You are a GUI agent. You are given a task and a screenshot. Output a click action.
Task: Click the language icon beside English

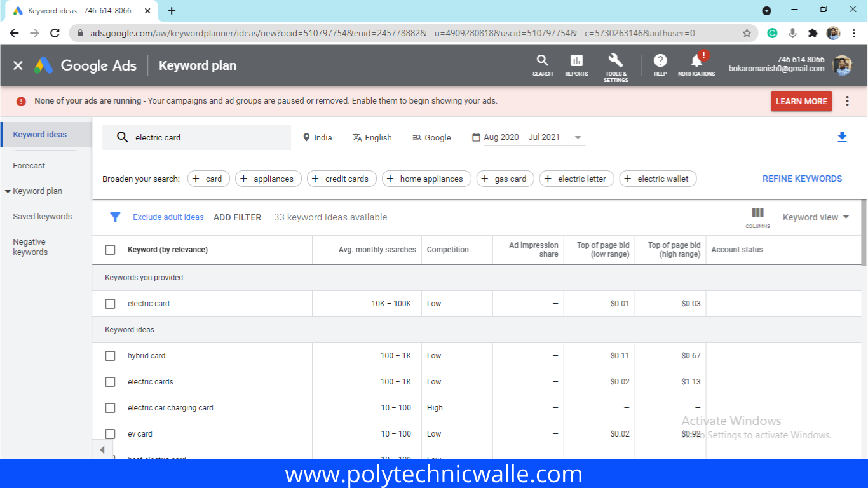[357, 137]
